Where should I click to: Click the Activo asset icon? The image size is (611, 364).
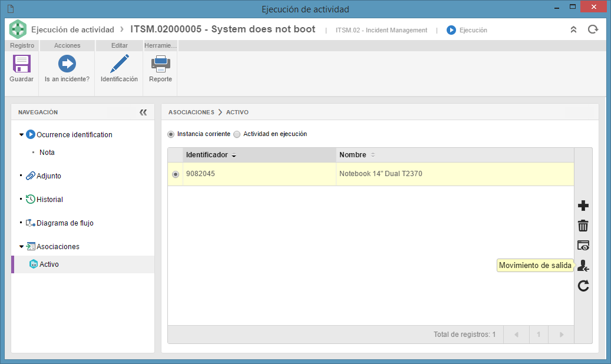tap(34, 264)
